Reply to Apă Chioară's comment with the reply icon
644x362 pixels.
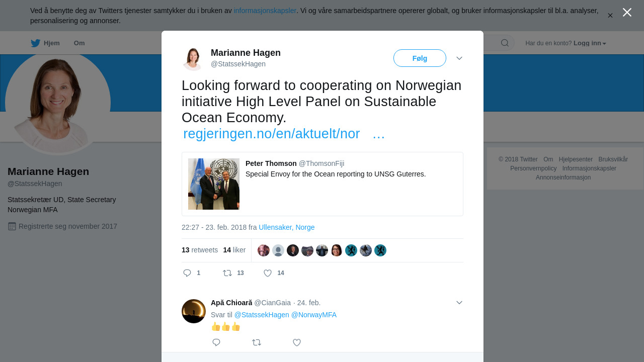tap(216, 342)
